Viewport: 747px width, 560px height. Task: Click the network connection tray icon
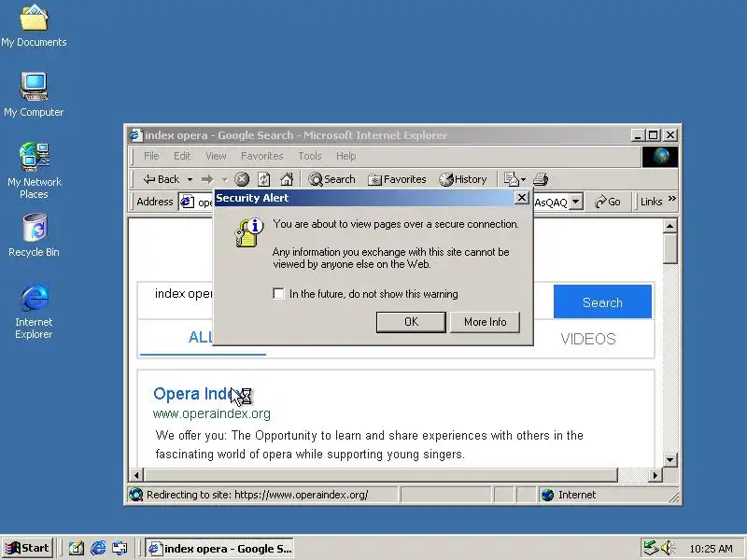[650, 548]
